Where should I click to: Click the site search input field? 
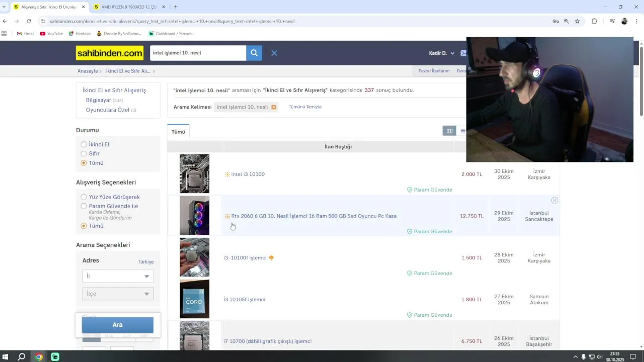pos(198,53)
